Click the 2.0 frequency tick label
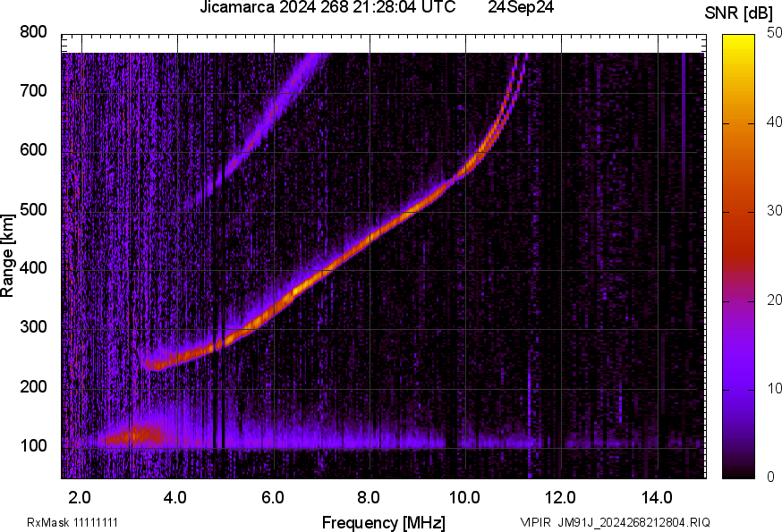782x532 pixels. click(x=80, y=498)
